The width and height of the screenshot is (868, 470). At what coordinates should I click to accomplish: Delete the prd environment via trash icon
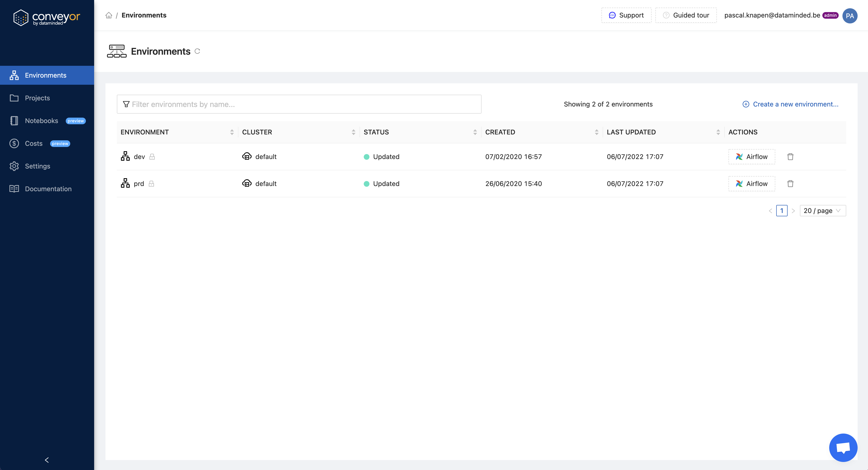pyautogui.click(x=790, y=184)
